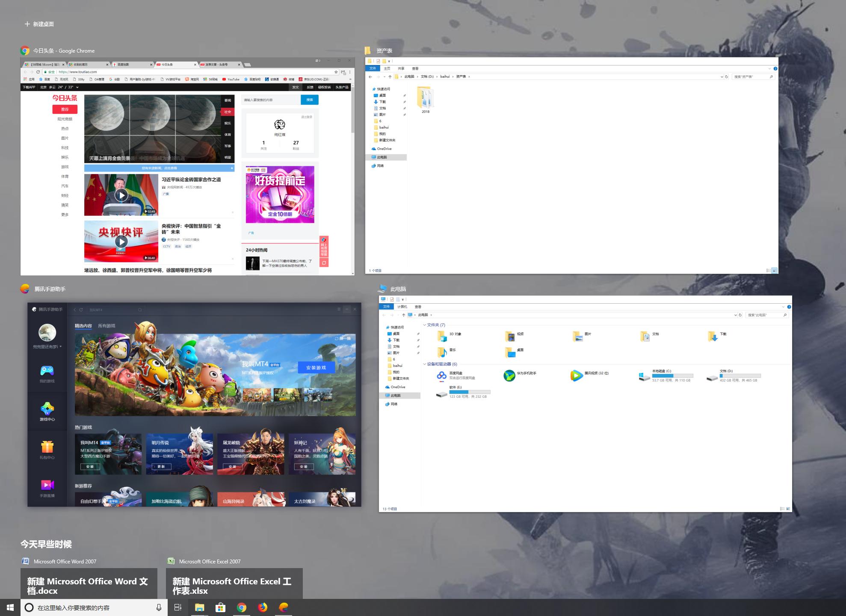Click the Task View icon on the taskbar
The height and width of the screenshot is (616, 846).
pos(177,607)
